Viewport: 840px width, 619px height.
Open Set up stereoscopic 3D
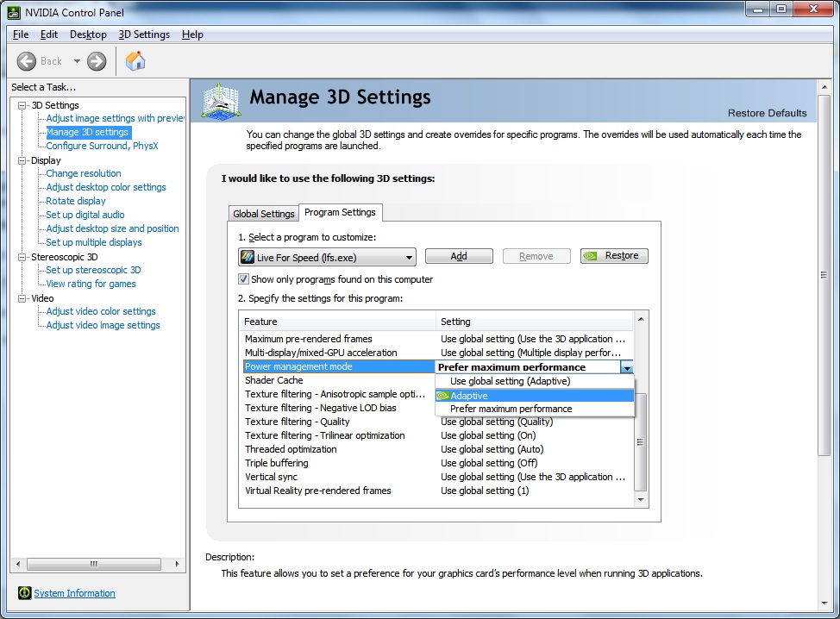coord(93,271)
